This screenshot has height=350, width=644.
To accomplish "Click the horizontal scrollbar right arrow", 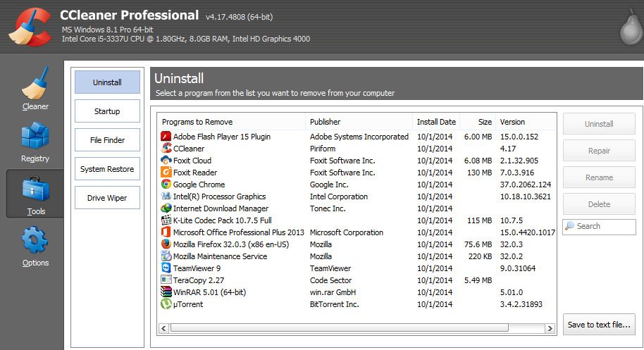I will coord(550,328).
